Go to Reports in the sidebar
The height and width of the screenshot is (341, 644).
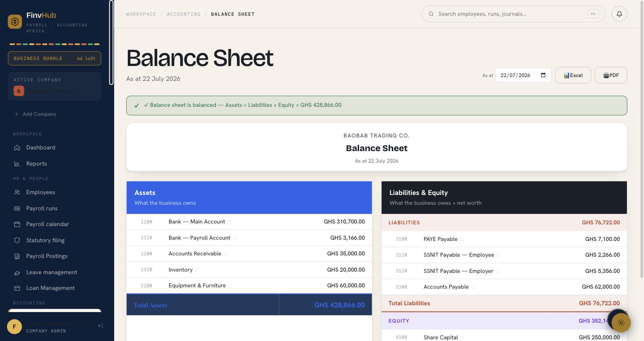coord(55,164)
